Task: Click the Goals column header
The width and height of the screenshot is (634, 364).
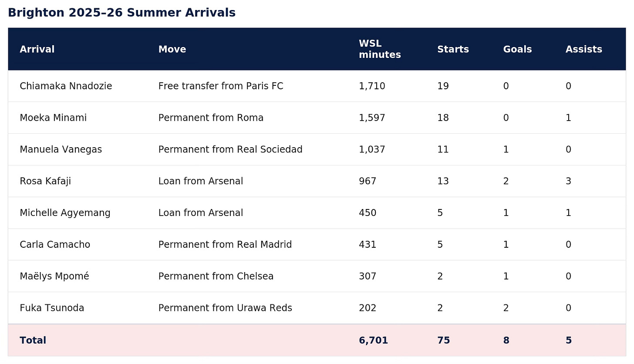Action: (517, 49)
